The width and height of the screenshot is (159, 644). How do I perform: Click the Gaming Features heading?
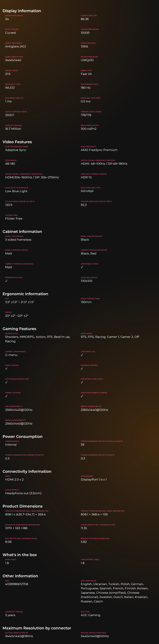pyautogui.click(x=19, y=329)
